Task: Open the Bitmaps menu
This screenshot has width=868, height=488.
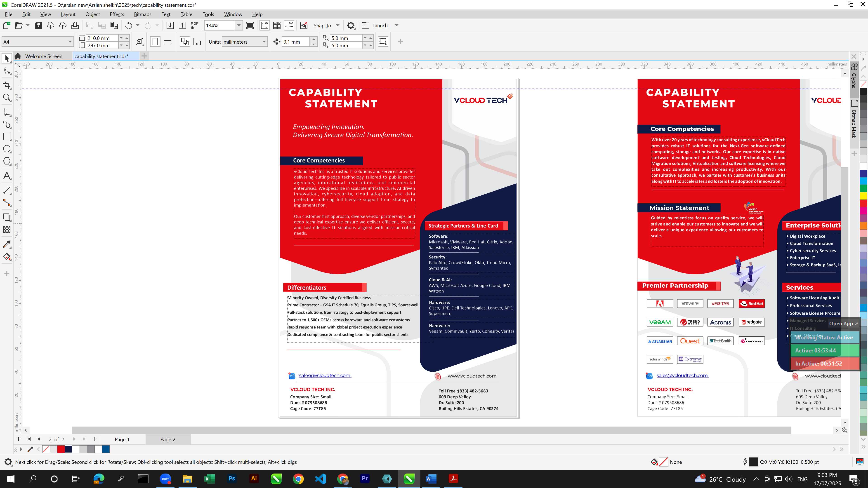Action: coord(143,14)
